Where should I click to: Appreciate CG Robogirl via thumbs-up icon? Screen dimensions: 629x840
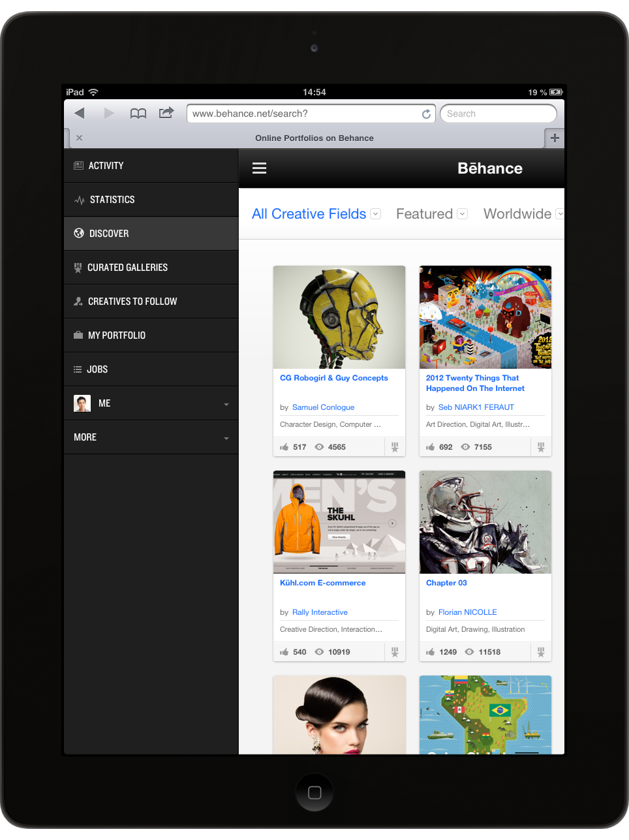284,447
